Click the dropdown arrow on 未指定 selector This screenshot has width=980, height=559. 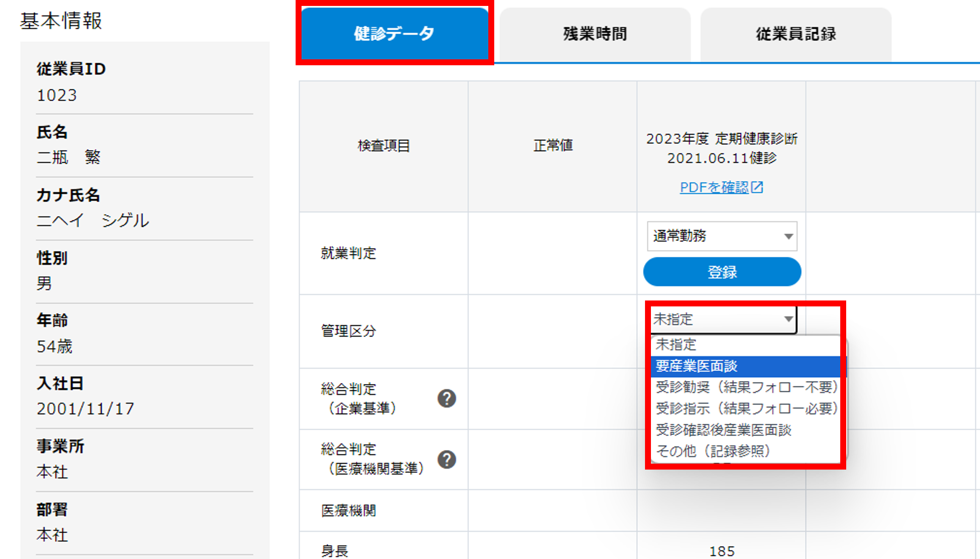[x=789, y=319]
